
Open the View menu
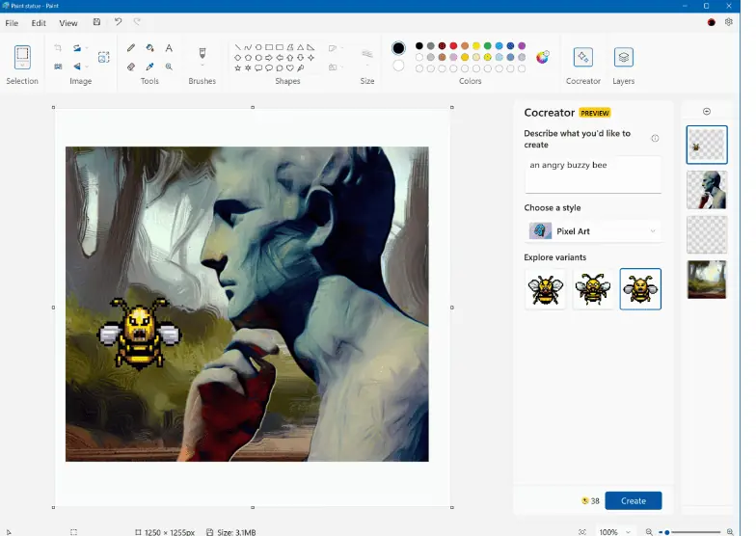click(x=68, y=23)
